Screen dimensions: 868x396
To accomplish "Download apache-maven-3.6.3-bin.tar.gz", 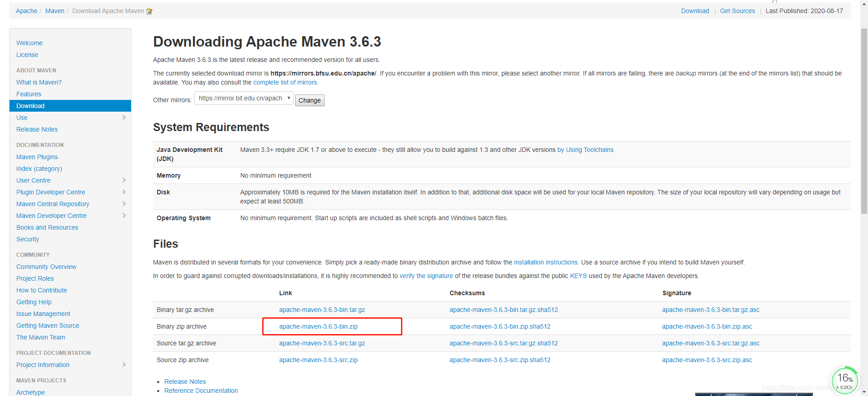I will [322, 310].
